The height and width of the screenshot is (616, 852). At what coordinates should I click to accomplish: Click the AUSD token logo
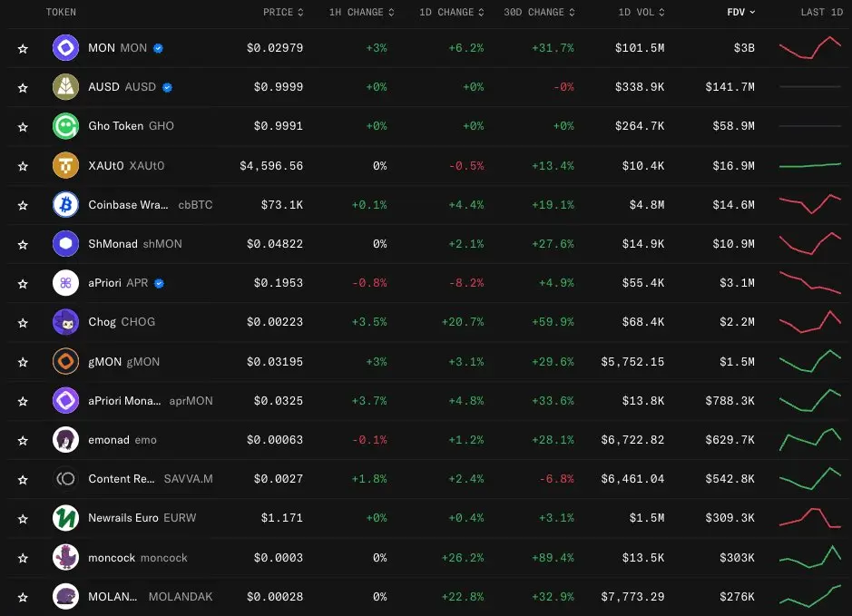coord(65,87)
